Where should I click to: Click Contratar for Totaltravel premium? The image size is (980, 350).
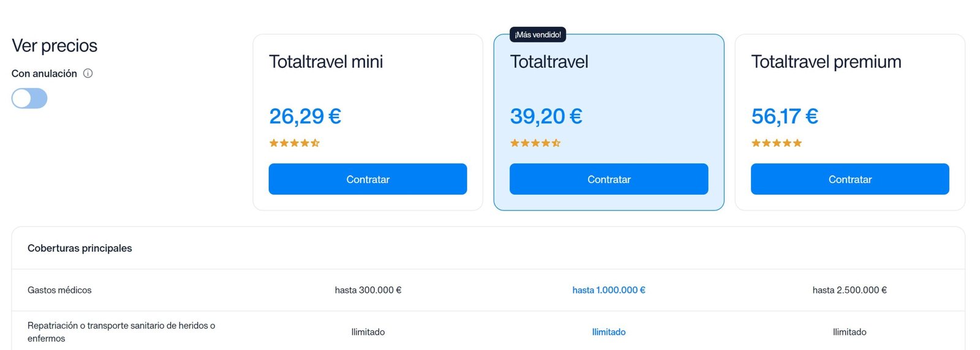[850, 179]
